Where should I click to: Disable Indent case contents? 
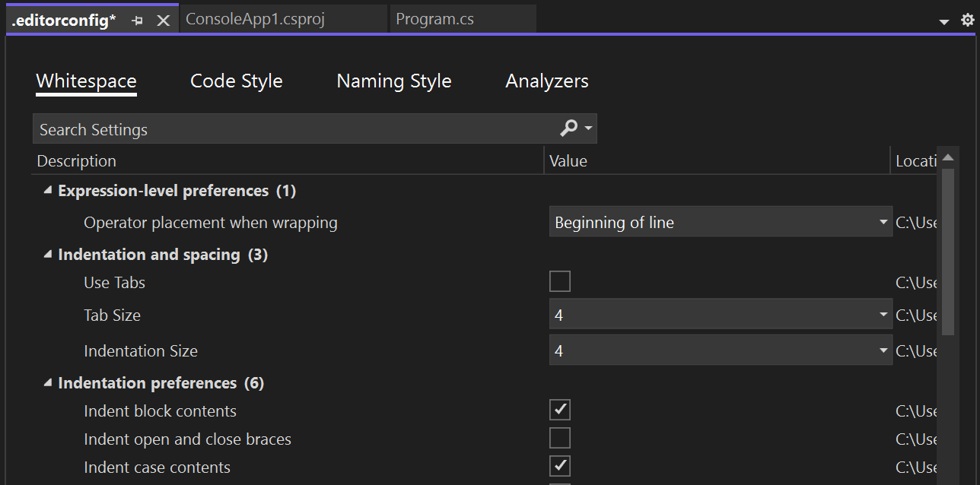coord(559,465)
